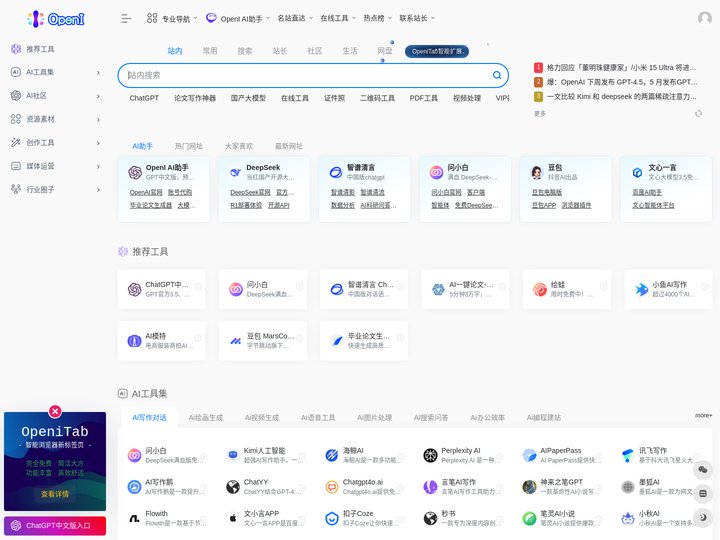Viewport: 720px width, 540px height.
Task: Toggle the sidebar collapse hamburger icon
Action: click(126, 18)
